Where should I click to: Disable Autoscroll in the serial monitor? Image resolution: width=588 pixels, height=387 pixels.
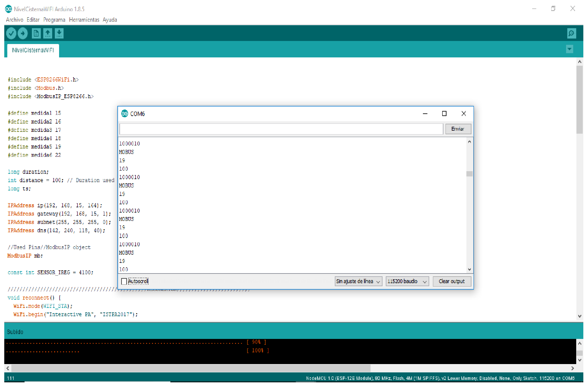coord(124,281)
